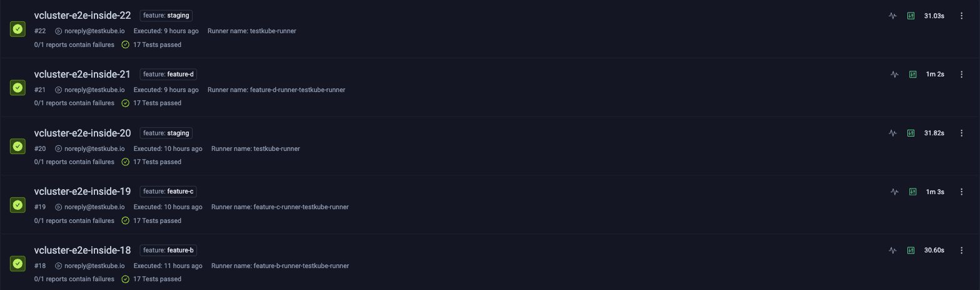
Task: Open the three-dot menu for vcluster-e2e-inside-19
Action: pyautogui.click(x=962, y=192)
